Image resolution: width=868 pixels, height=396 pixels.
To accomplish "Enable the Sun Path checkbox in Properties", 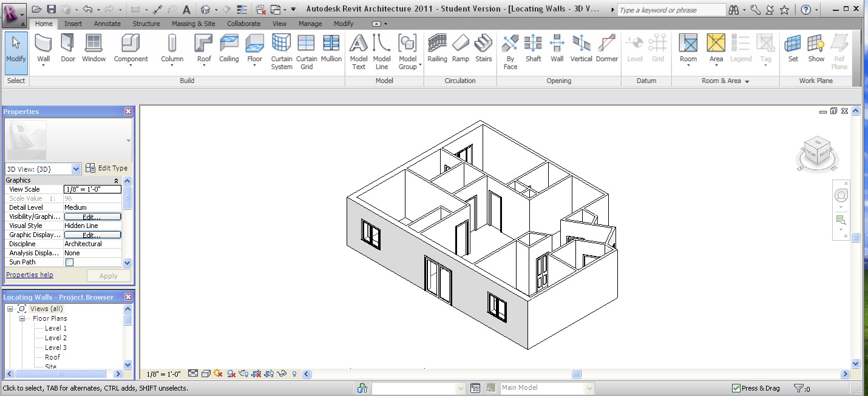I will coord(69,262).
